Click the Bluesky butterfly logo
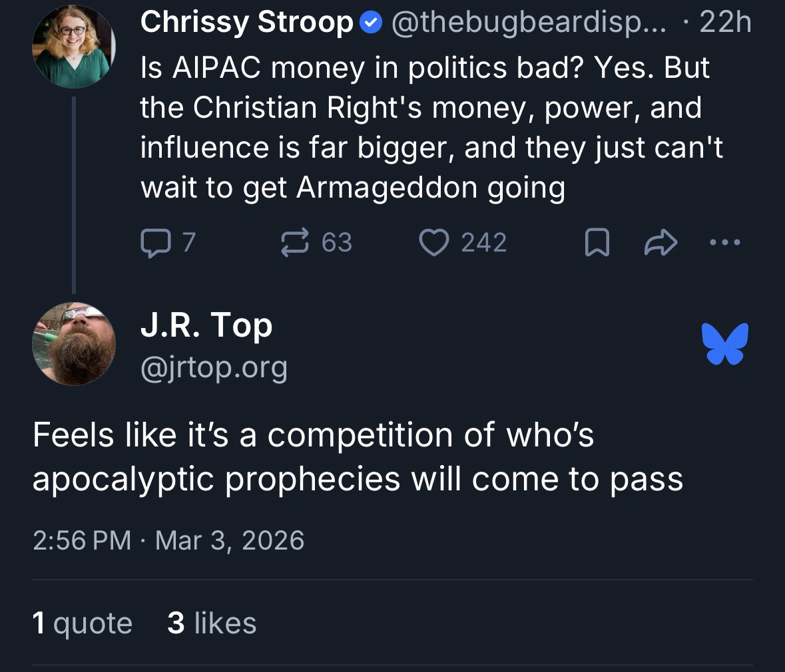The image size is (785, 672). pyautogui.click(x=725, y=344)
